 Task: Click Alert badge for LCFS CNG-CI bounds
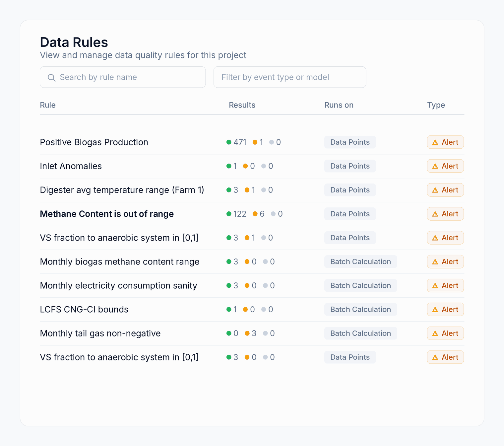(x=445, y=309)
